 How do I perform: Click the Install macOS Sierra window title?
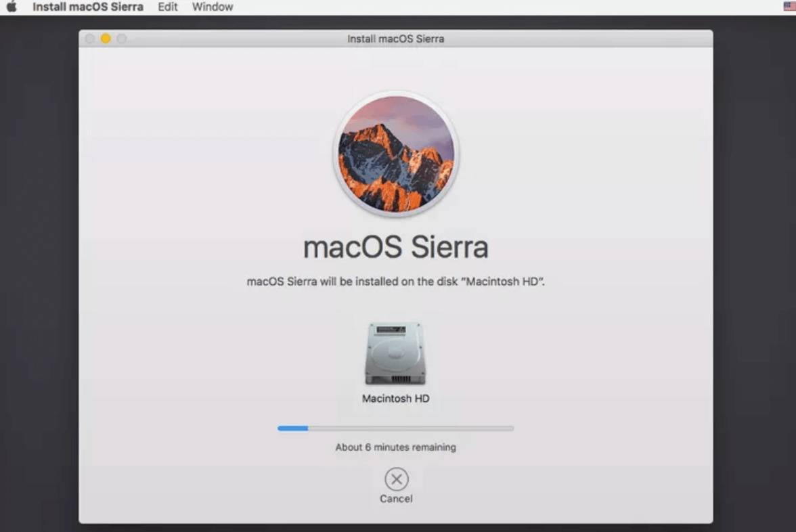click(x=396, y=39)
